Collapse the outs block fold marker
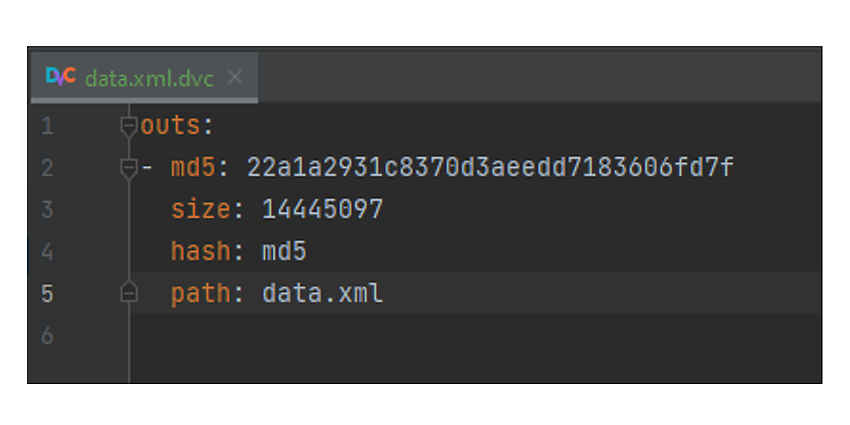 pos(128,128)
